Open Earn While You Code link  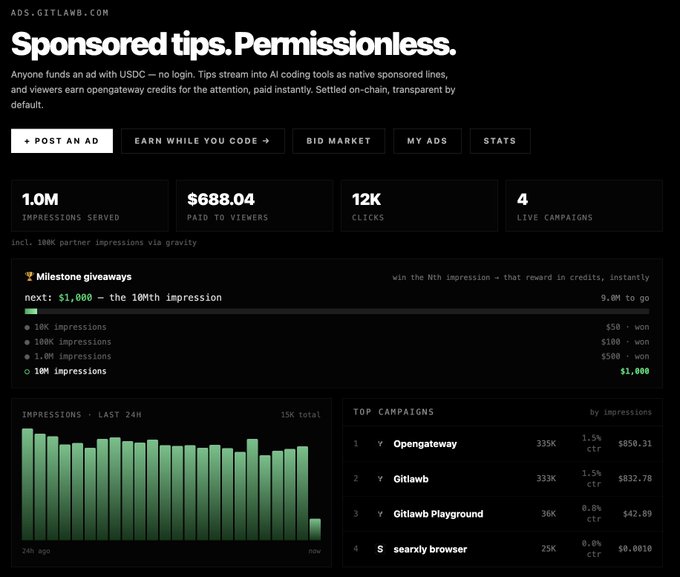pos(203,141)
